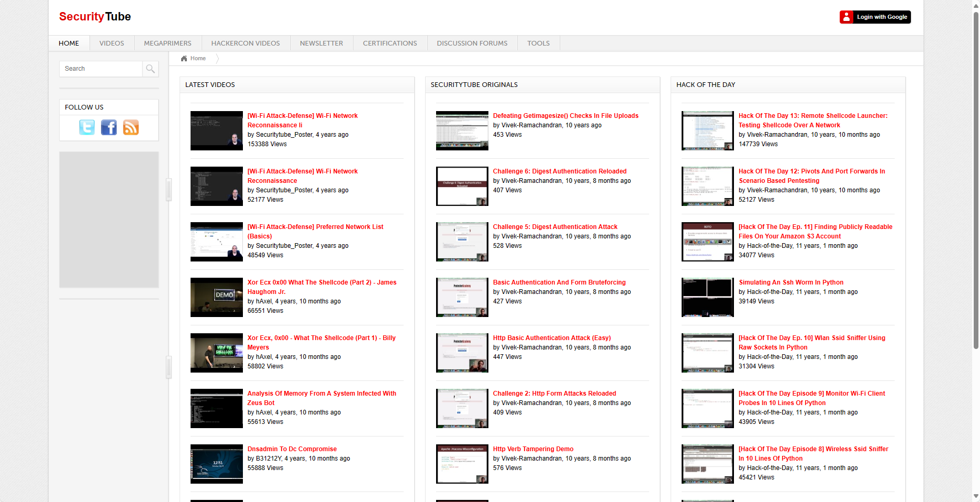Open the Twitter follow icon
980x502 pixels.
87,127
